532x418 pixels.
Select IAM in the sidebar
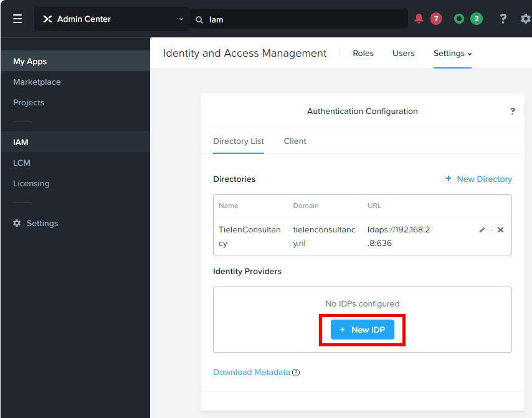click(x=75, y=142)
